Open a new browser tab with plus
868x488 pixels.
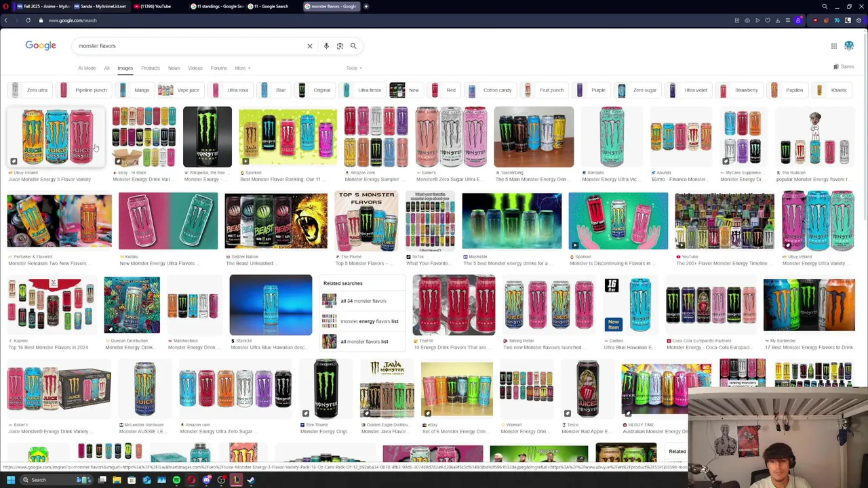point(366,6)
